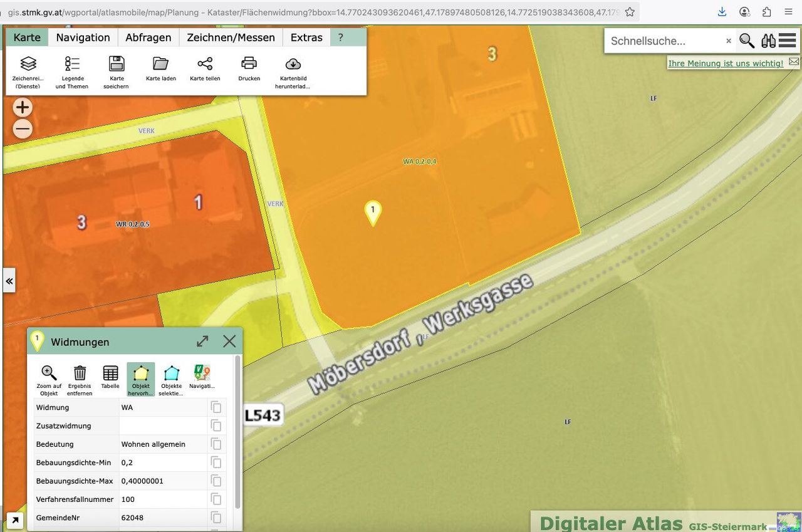Open the hamburger menu at top right
The width and height of the screenshot is (802, 532).
788,41
